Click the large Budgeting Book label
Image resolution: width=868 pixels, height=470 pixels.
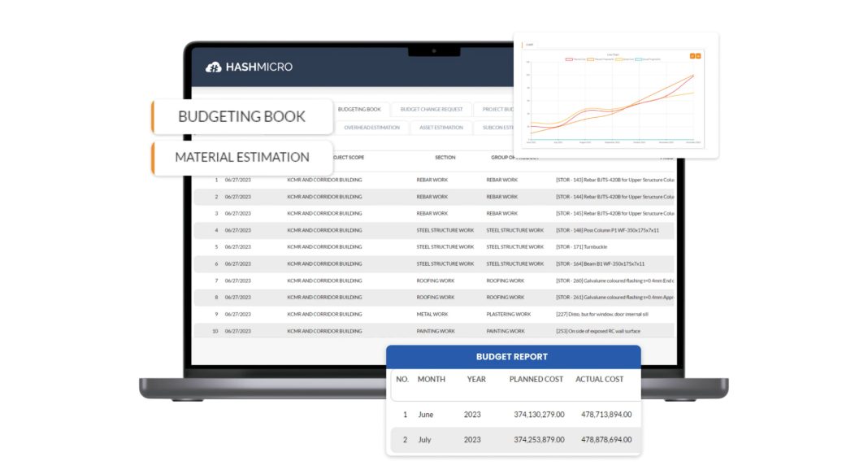[x=242, y=117]
